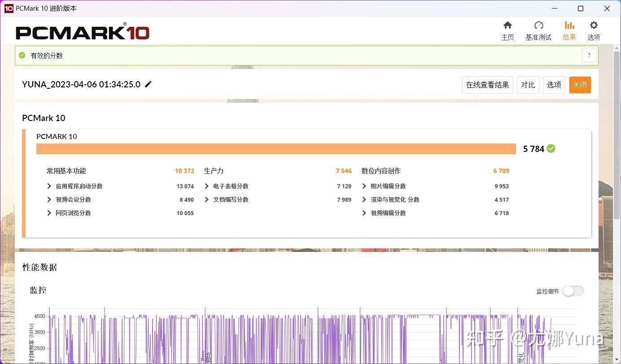Click the App Start-up value 13 074

click(185, 186)
